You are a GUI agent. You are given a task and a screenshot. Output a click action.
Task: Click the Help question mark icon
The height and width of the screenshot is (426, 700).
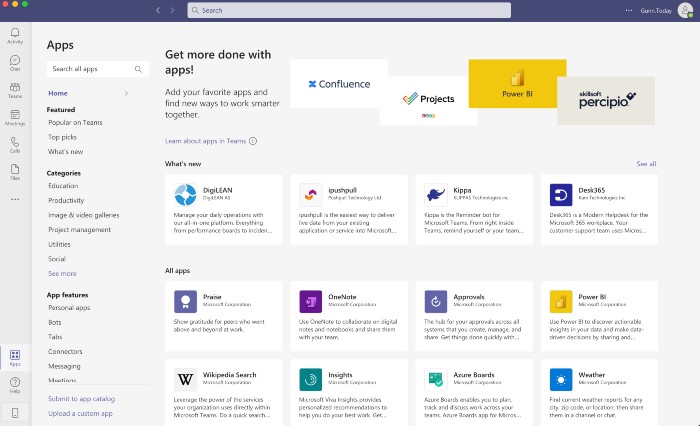pyautogui.click(x=15, y=383)
